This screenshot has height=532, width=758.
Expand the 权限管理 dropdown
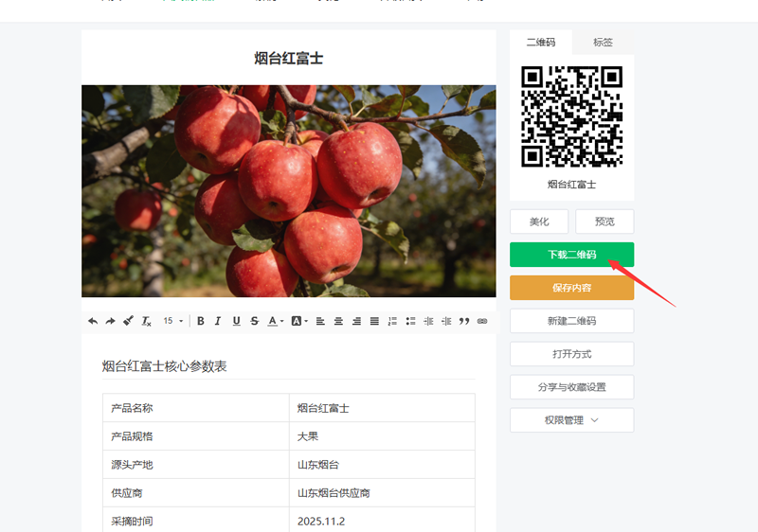[x=572, y=420]
